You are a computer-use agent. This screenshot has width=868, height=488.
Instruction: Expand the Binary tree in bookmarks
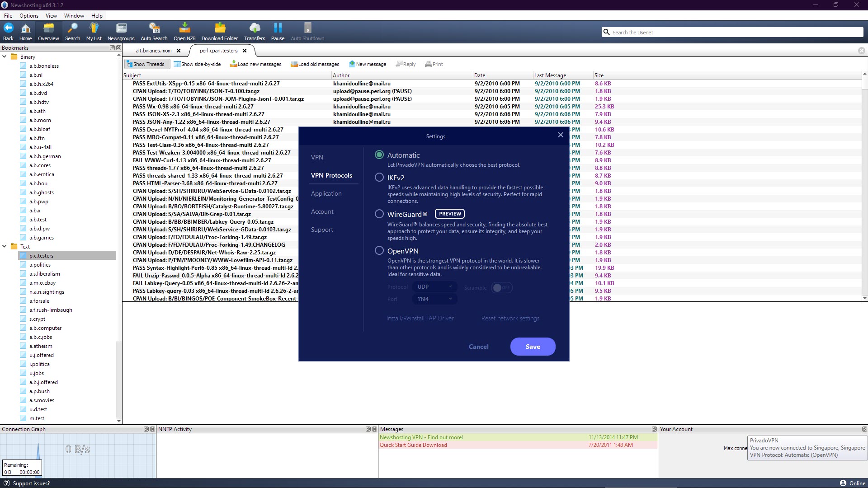tap(5, 56)
